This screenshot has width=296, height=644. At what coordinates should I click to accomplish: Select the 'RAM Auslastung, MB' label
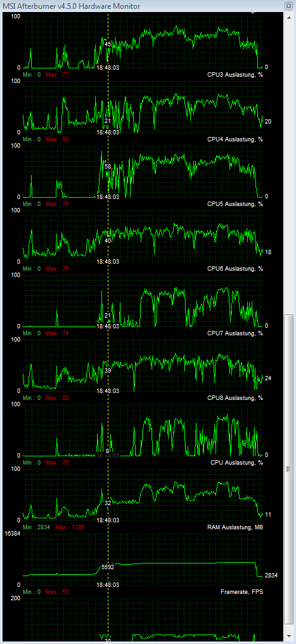click(x=235, y=527)
